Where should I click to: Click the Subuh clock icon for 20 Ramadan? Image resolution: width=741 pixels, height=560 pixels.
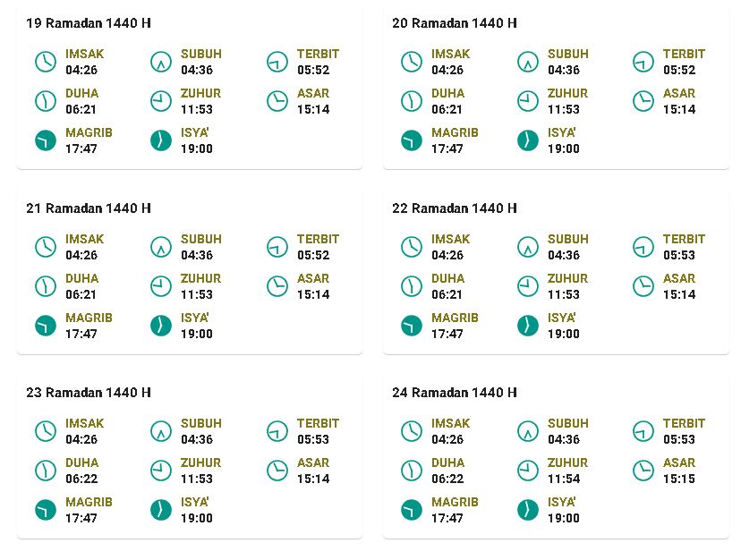pos(527,62)
